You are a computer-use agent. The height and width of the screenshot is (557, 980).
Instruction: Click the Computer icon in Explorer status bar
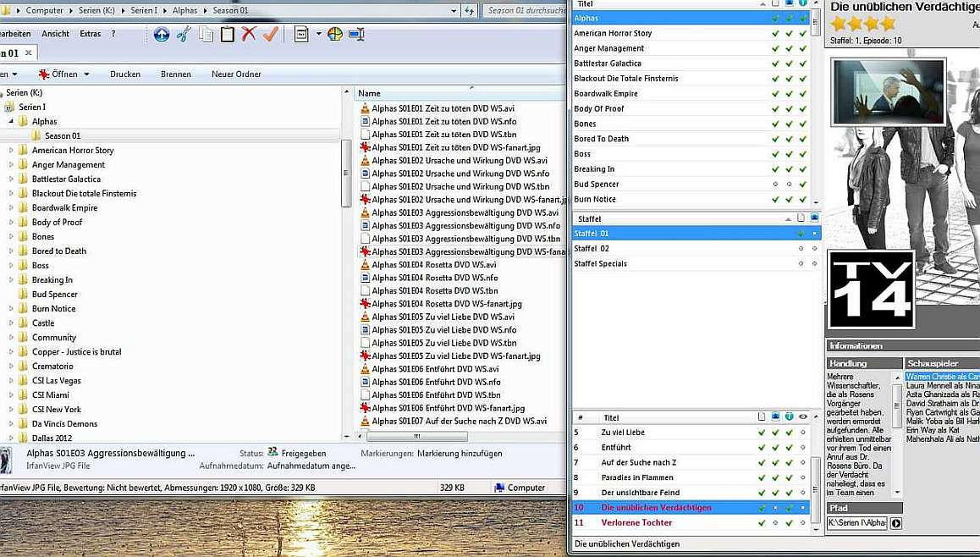(498, 488)
